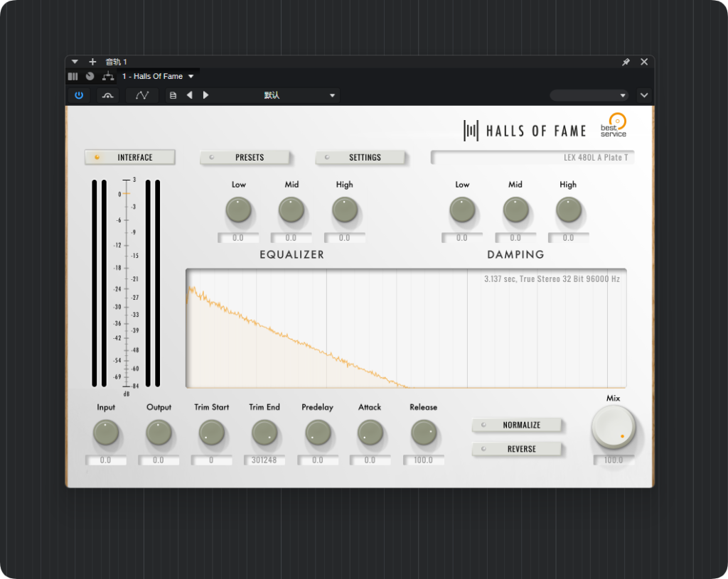Open the window options menu triangle
Viewport: 728px width, 579px height.
tap(75, 62)
